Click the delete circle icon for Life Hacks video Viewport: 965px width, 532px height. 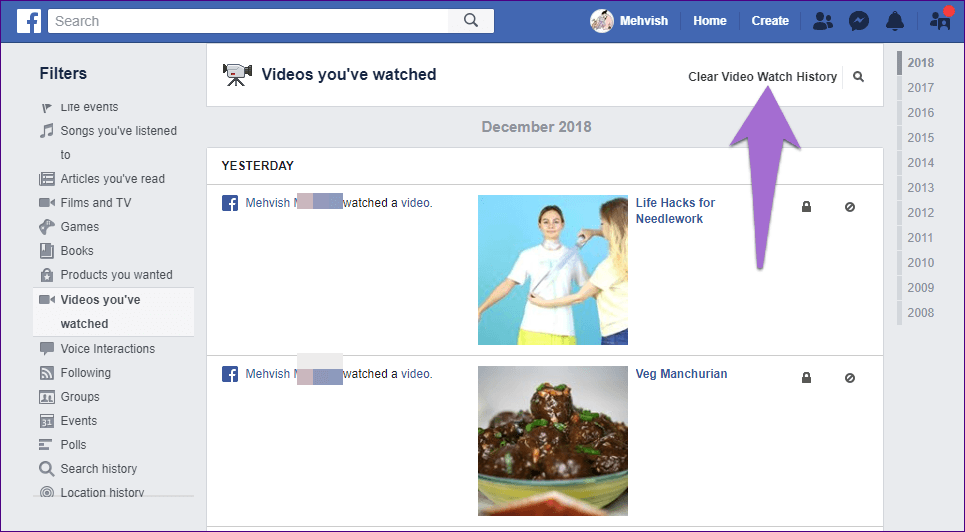click(850, 207)
